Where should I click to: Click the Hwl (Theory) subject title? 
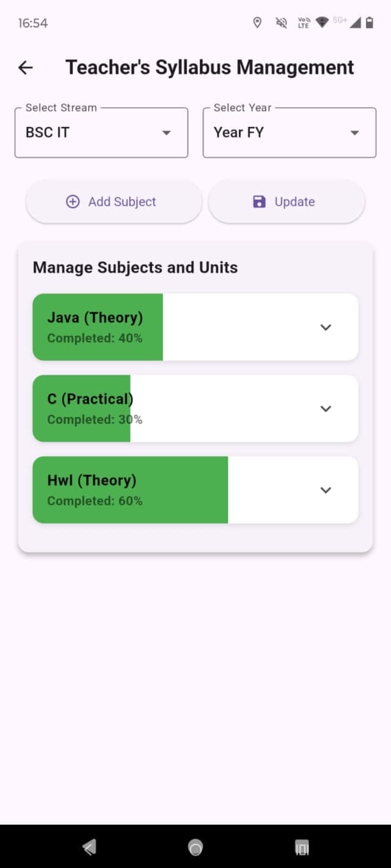pos(92,480)
